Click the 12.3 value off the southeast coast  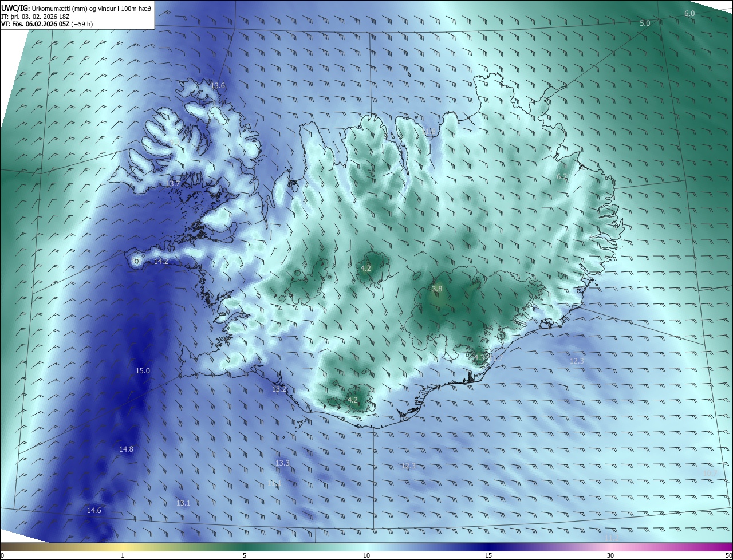coord(577,361)
